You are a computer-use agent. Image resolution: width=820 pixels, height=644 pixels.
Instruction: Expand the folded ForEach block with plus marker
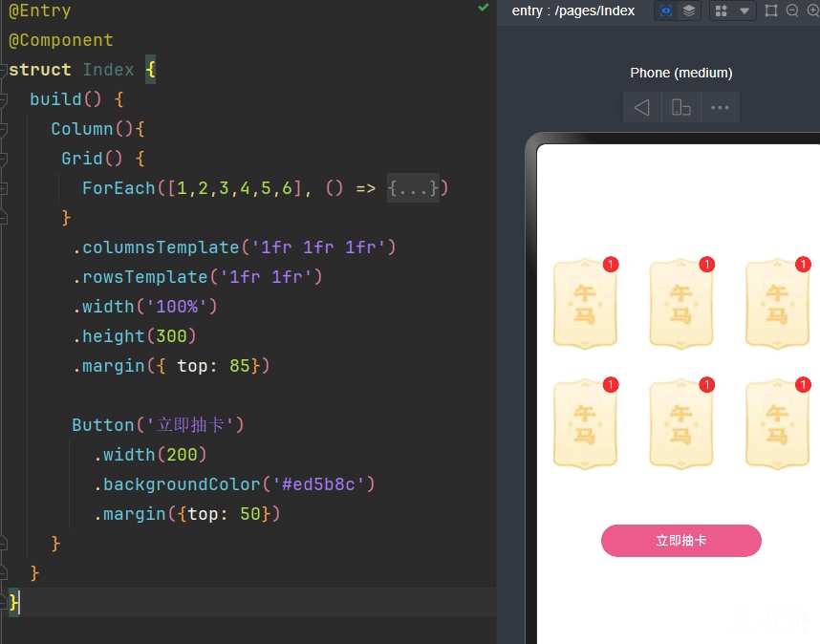(3, 188)
